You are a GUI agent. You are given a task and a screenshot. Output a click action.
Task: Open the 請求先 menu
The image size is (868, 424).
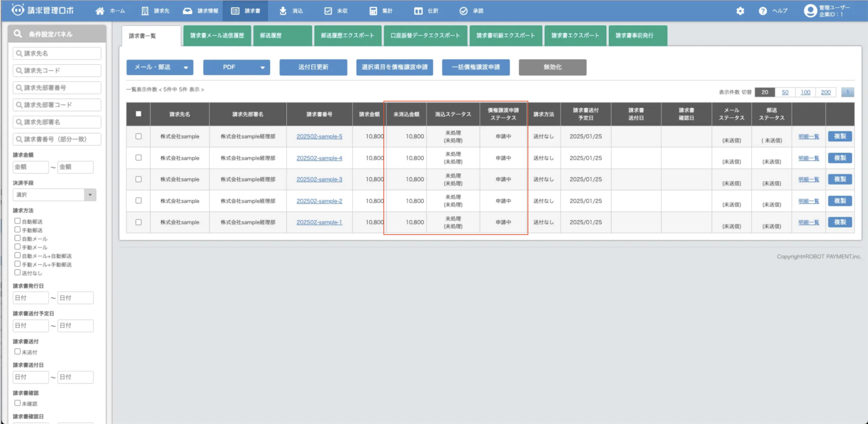[x=155, y=11]
